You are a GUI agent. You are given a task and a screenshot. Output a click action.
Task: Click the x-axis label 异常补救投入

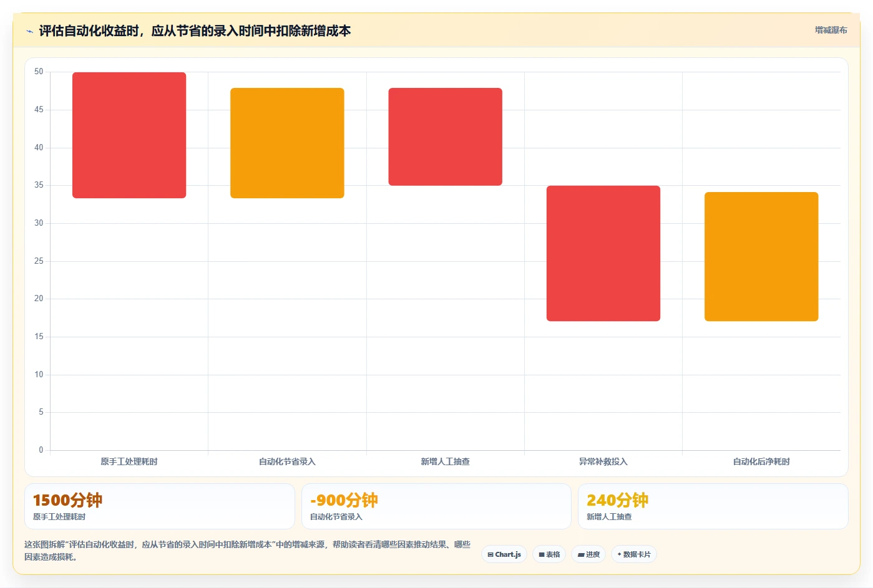[603, 461]
